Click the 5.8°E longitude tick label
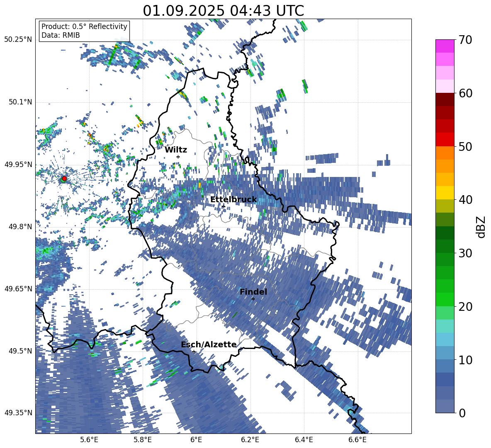Image resolution: width=491 pixels, height=448 pixels. tap(143, 440)
